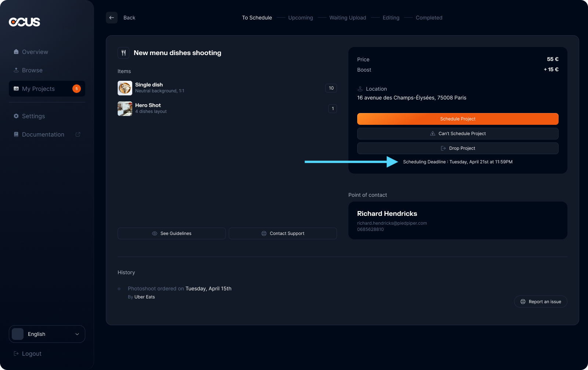This screenshot has width=588, height=370.
Task: Click Richard Hendricks email address
Action: (392, 223)
